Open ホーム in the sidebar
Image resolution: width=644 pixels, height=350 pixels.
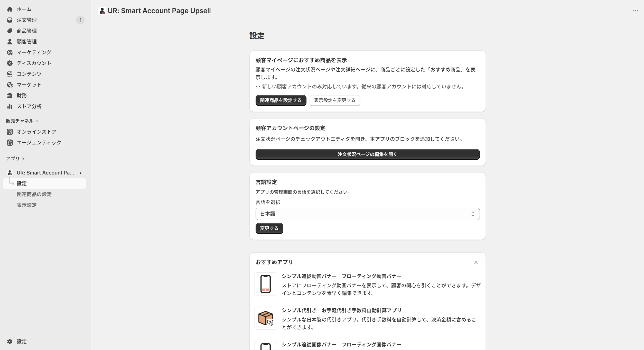coord(45,9)
